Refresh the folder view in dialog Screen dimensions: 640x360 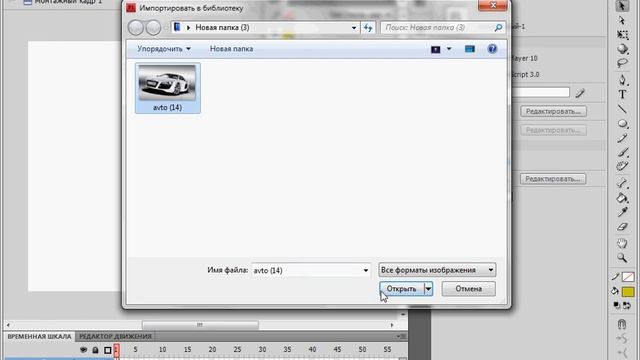tap(368, 28)
